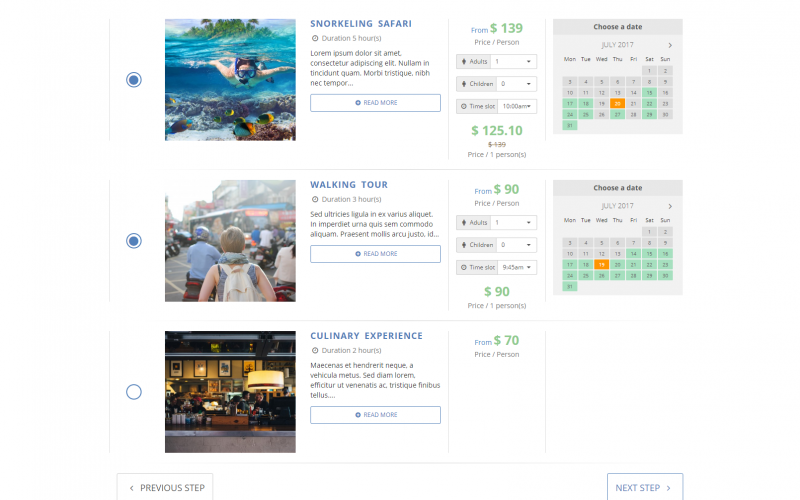The width and height of the screenshot is (800, 500).
Task: Click the adults person icon in Walking Tour
Action: 464,222
